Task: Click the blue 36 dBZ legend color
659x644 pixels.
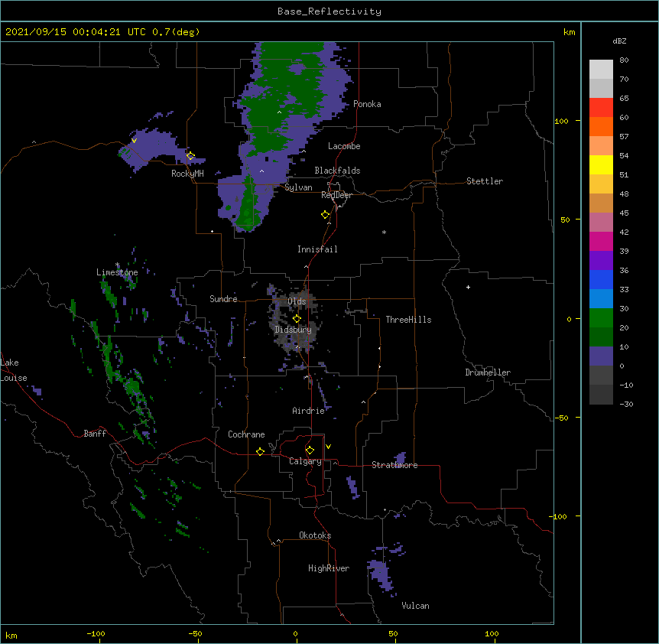Action: coord(601,279)
